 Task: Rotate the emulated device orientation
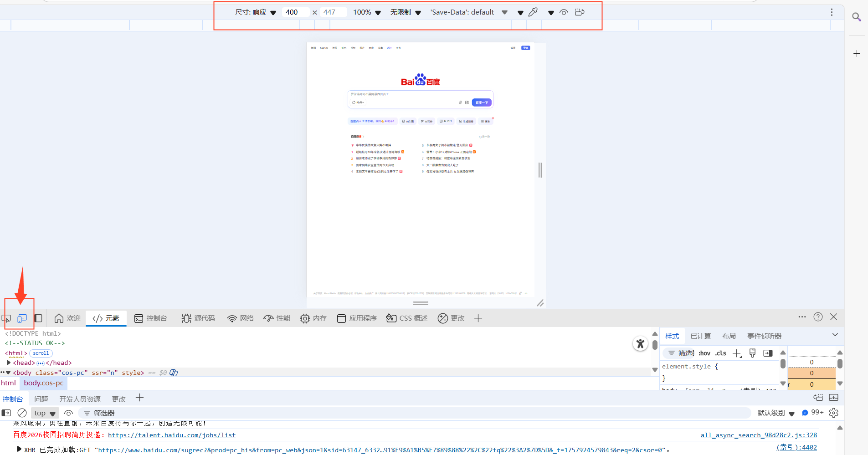580,12
